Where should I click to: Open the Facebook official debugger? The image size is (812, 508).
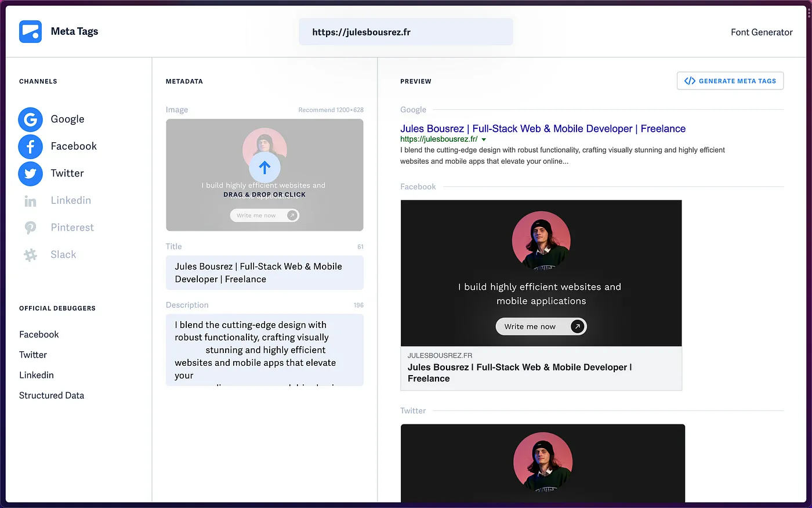[39, 334]
